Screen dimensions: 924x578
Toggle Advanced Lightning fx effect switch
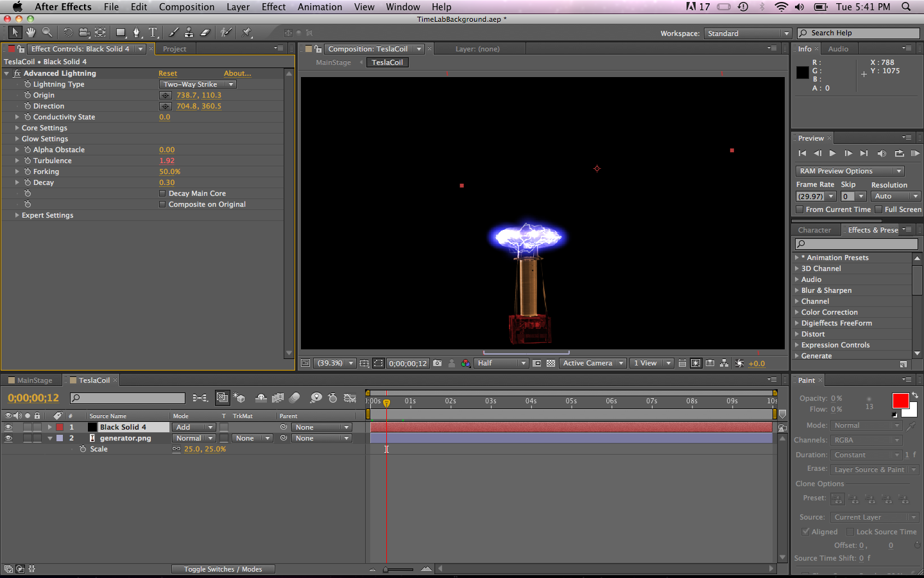17,73
